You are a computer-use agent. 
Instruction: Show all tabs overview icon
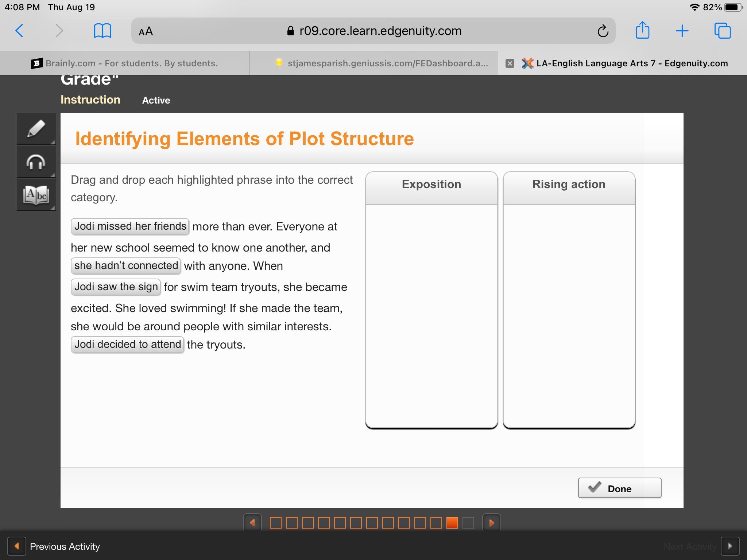(722, 31)
